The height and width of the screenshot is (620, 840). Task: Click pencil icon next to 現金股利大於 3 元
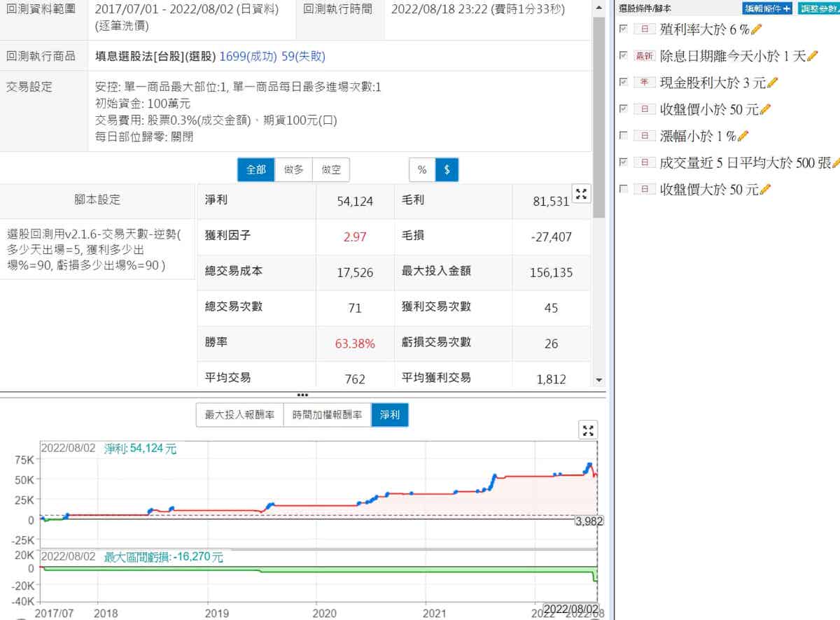point(773,83)
